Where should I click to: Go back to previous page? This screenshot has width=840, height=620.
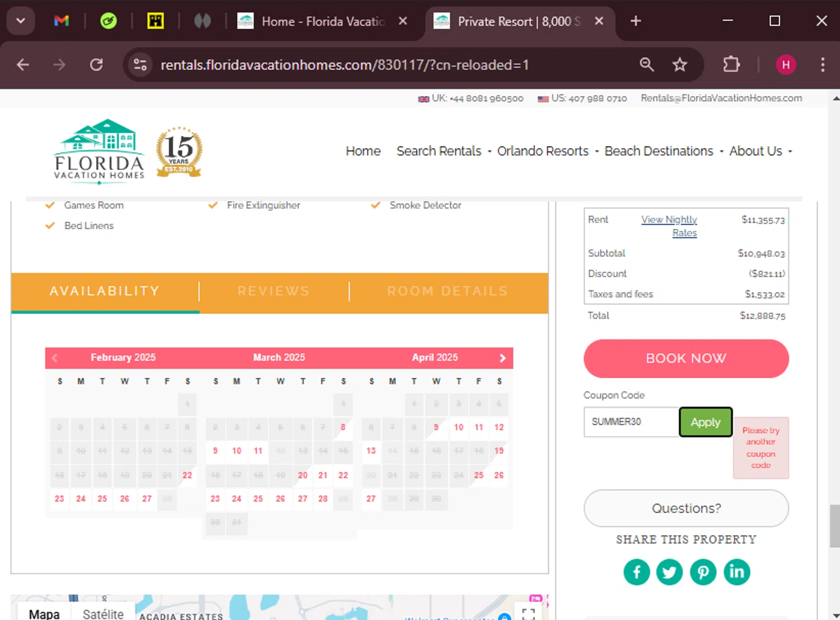(x=23, y=65)
